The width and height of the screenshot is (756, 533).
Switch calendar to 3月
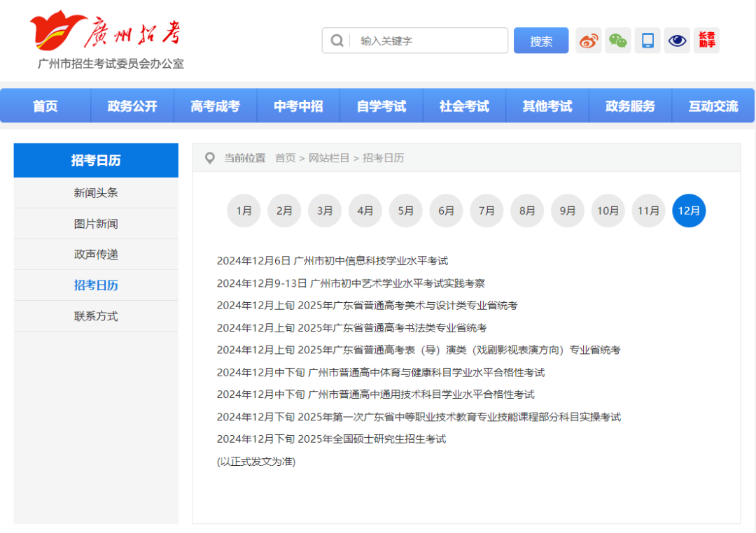(325, 211)
